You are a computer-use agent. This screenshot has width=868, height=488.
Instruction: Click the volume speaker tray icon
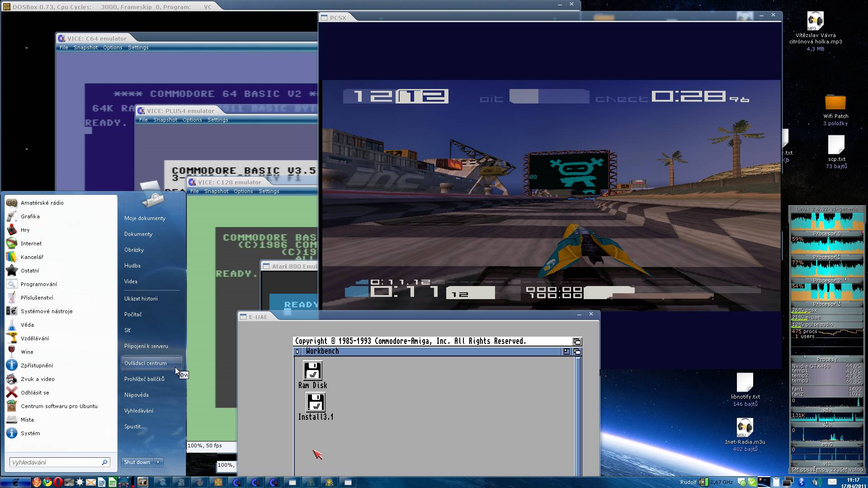tap(816, 482)
